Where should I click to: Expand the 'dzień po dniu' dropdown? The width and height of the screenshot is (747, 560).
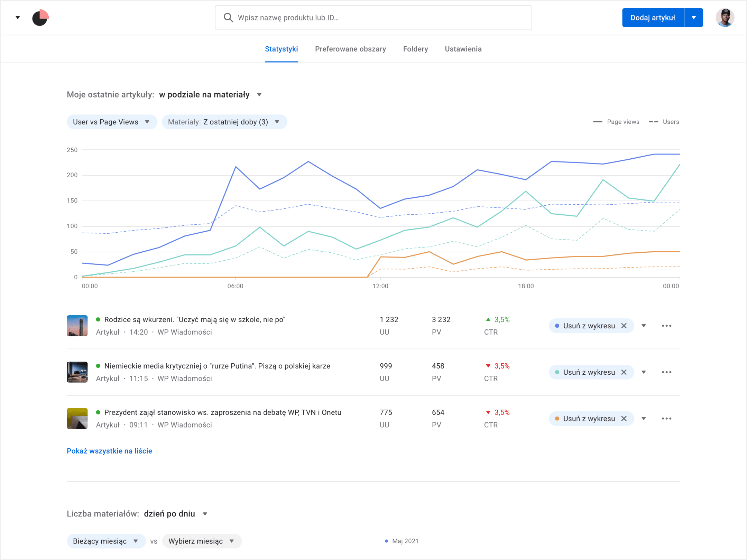176,514
